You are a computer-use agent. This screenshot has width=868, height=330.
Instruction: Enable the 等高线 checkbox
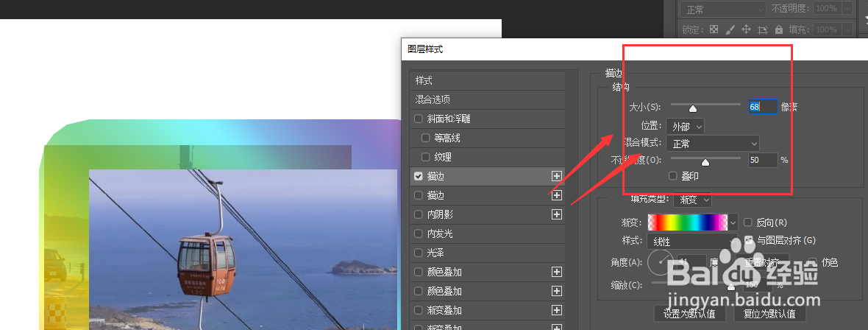click(426, 138)
